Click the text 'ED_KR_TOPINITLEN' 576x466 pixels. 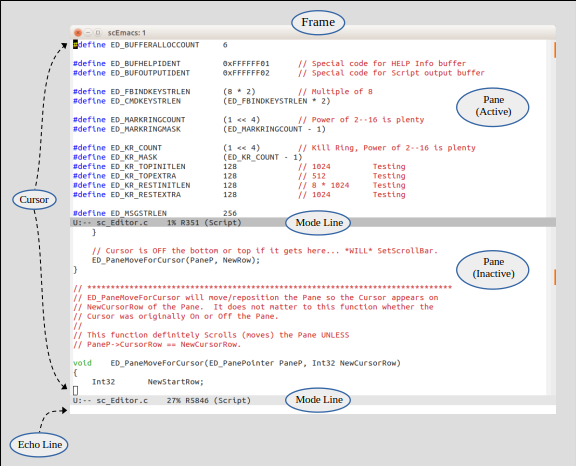148,166
